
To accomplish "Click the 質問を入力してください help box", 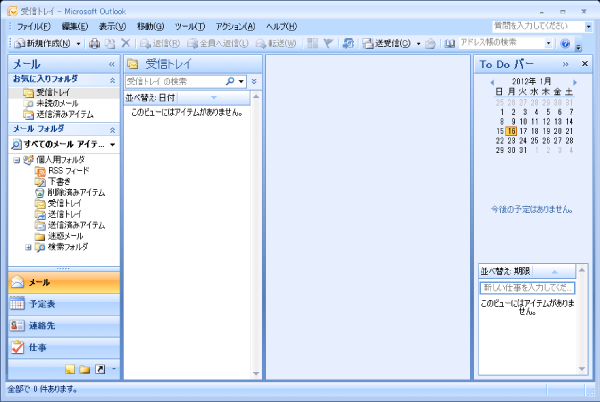I will [538, 26].
